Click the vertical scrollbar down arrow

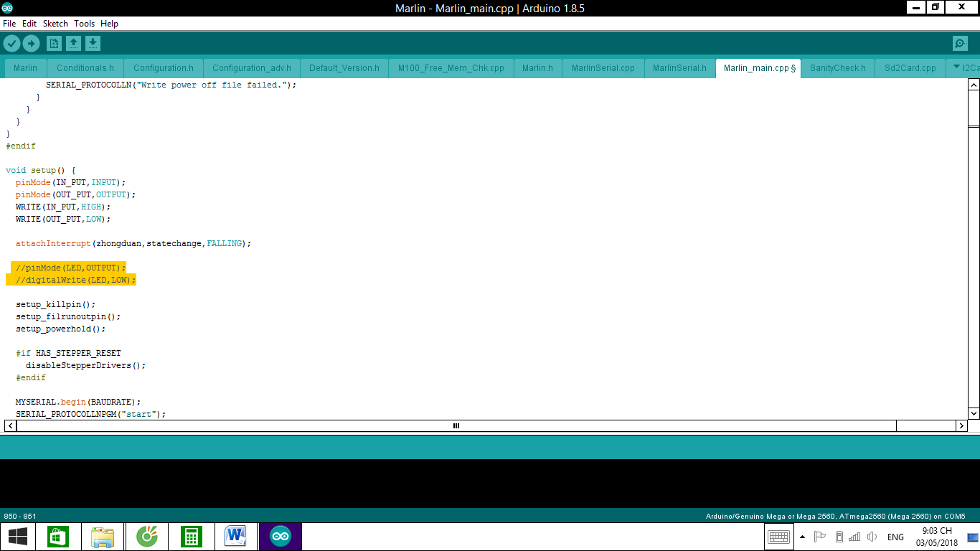click(974, 413)
